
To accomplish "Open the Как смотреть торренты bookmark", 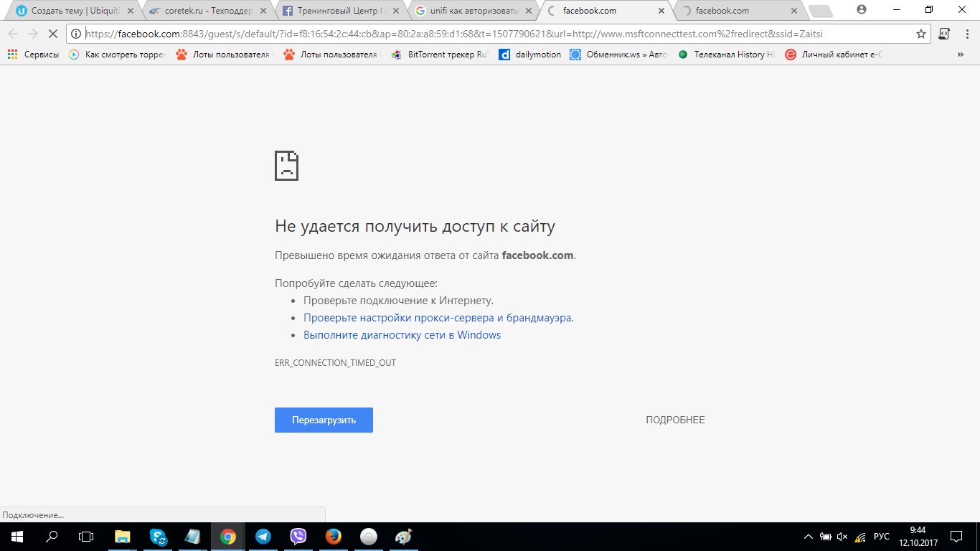I will coord(118,55).
